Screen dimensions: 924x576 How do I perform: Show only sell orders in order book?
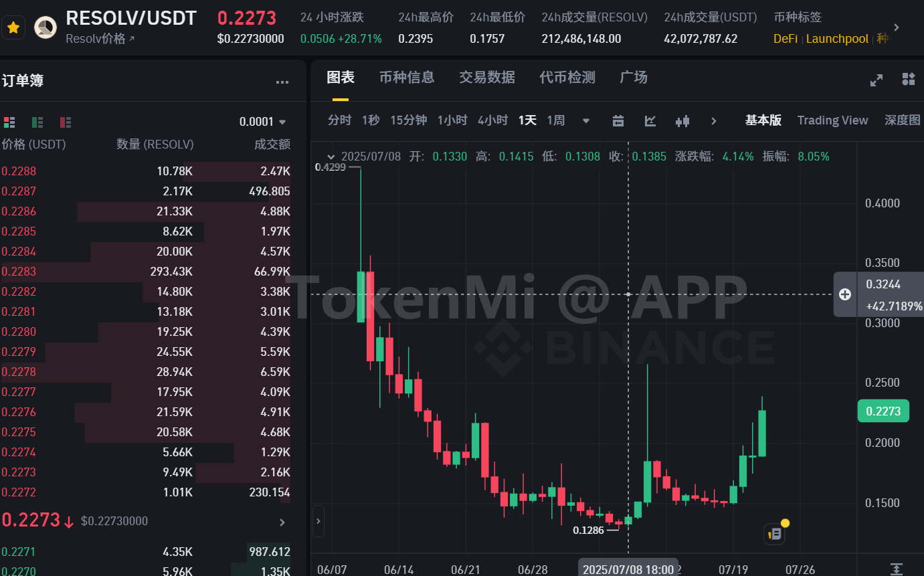click(x=66, y=122)
